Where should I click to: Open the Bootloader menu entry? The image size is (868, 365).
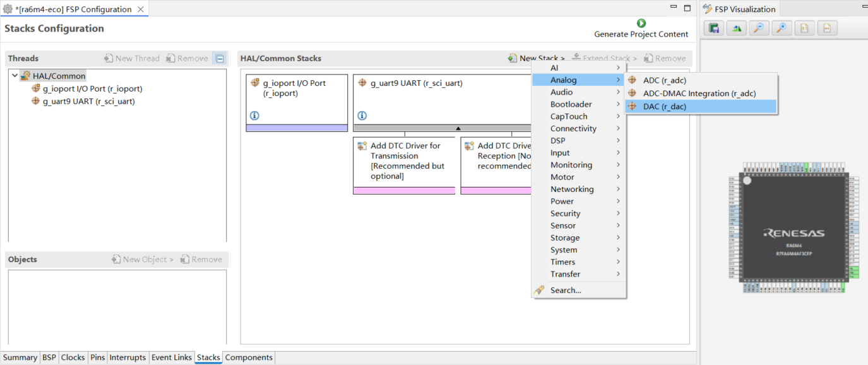click(x=579, y=104)
